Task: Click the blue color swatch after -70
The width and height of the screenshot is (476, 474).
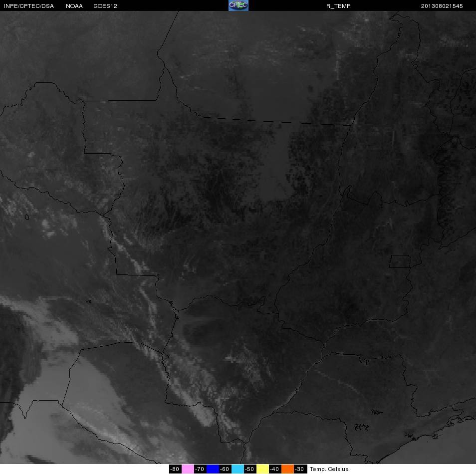Action: pyautogui.click(x=213, y=469)
